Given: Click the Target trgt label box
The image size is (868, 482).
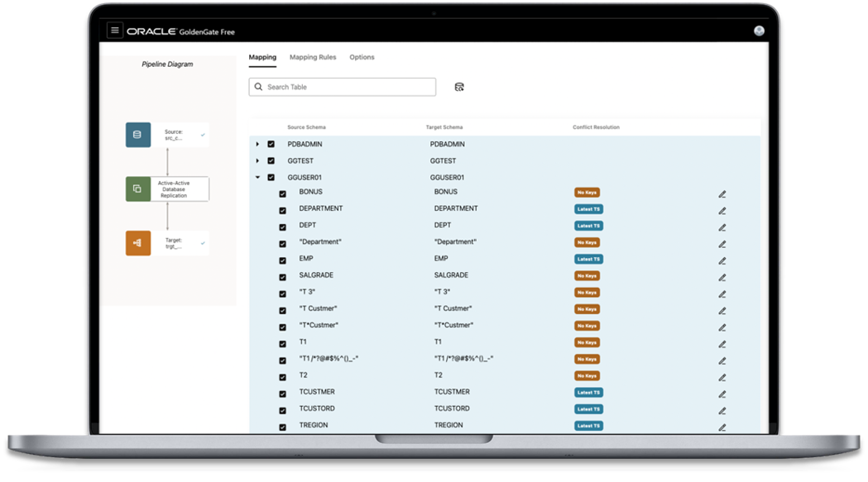Looking at the screenshot, I should click(180, 243).
